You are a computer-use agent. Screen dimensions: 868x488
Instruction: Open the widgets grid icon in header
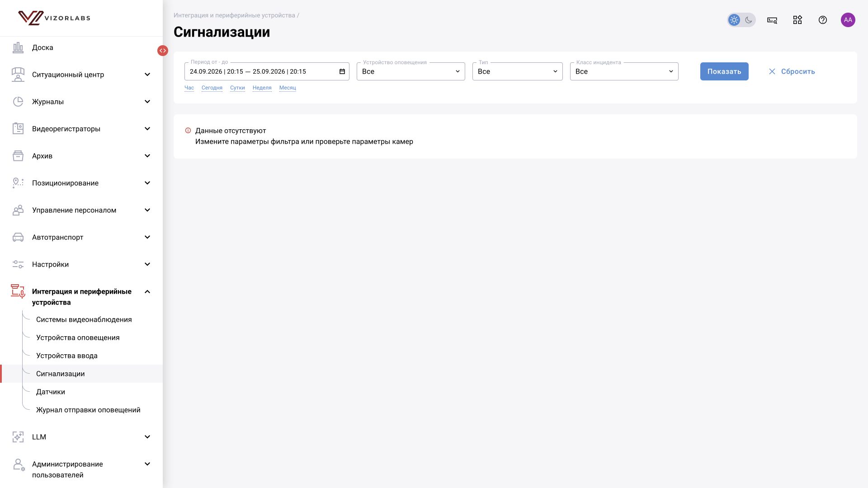[x=797, y=20]
